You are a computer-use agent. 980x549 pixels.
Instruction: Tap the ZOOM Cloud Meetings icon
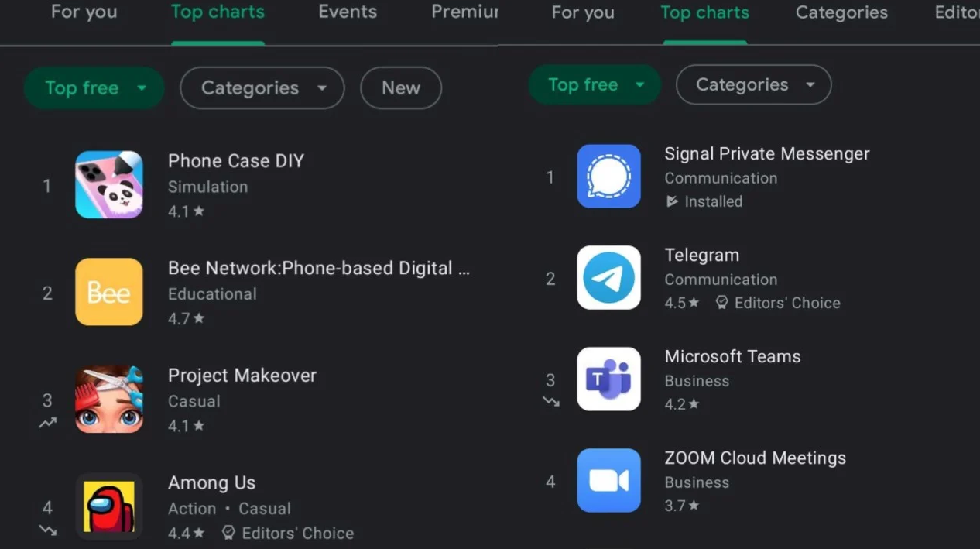[608, 481]
